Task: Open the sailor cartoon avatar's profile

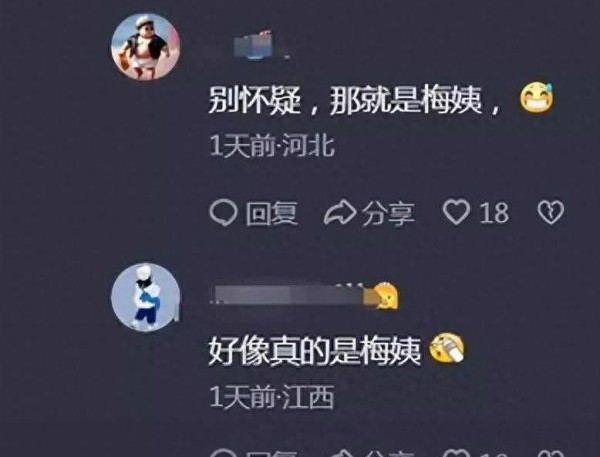Action: click(x=146, y=47)
